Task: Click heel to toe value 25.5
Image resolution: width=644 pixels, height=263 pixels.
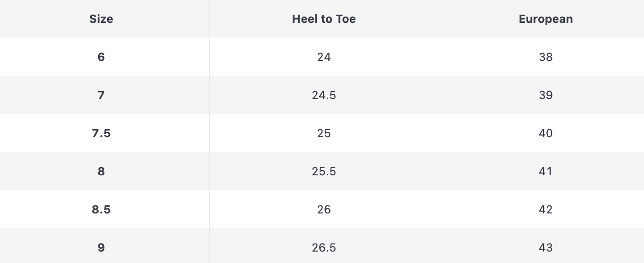Action: click(324, 172)
